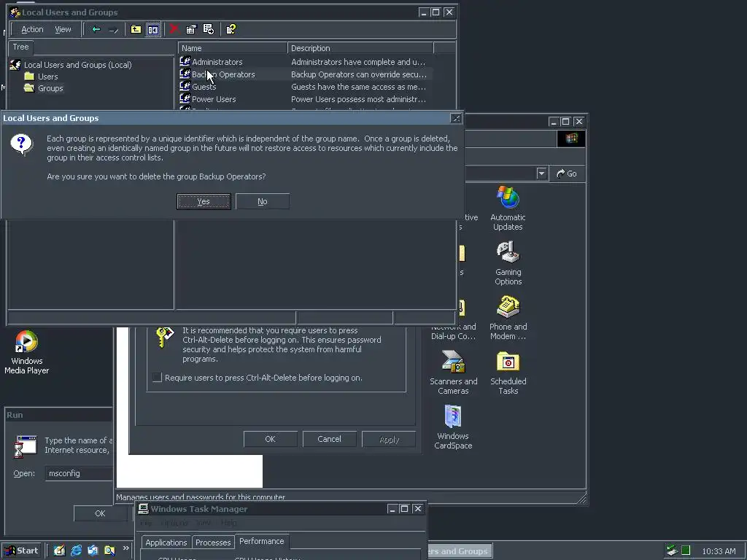Image resolution: width=747 pixels, height=560 pixels.
Task: Click the Start button
Action: pos(22,551)
